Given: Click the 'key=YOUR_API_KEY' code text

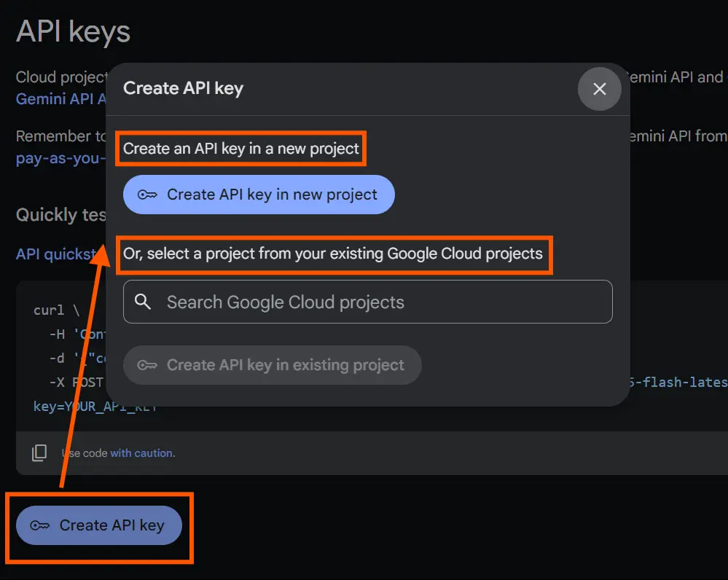Looking at the screenshot, I should (x=95, y=407).
